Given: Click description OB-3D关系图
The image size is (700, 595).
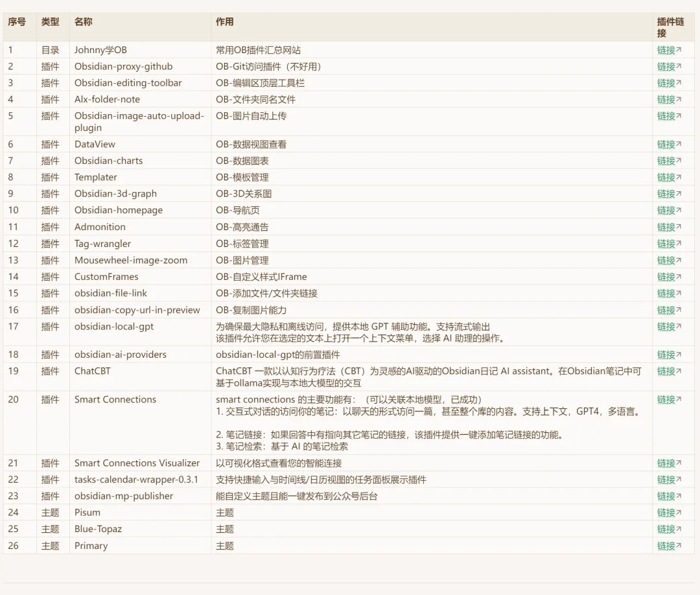Looking at the screenshot, I should 244,194.
